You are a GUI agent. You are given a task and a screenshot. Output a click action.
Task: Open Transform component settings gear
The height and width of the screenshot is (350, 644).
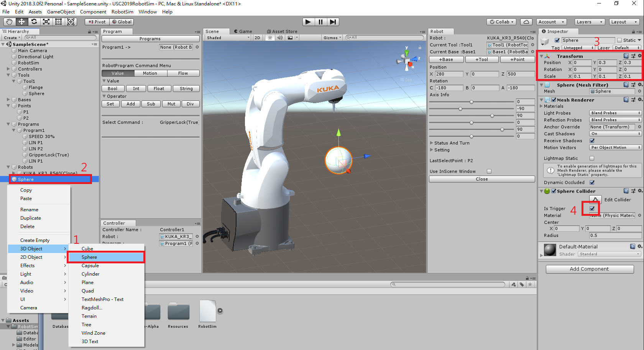[639, 56]
